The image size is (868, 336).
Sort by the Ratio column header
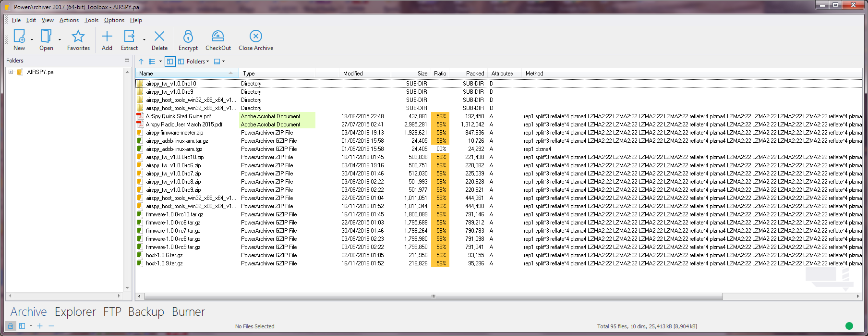click(x=440, y=74)
